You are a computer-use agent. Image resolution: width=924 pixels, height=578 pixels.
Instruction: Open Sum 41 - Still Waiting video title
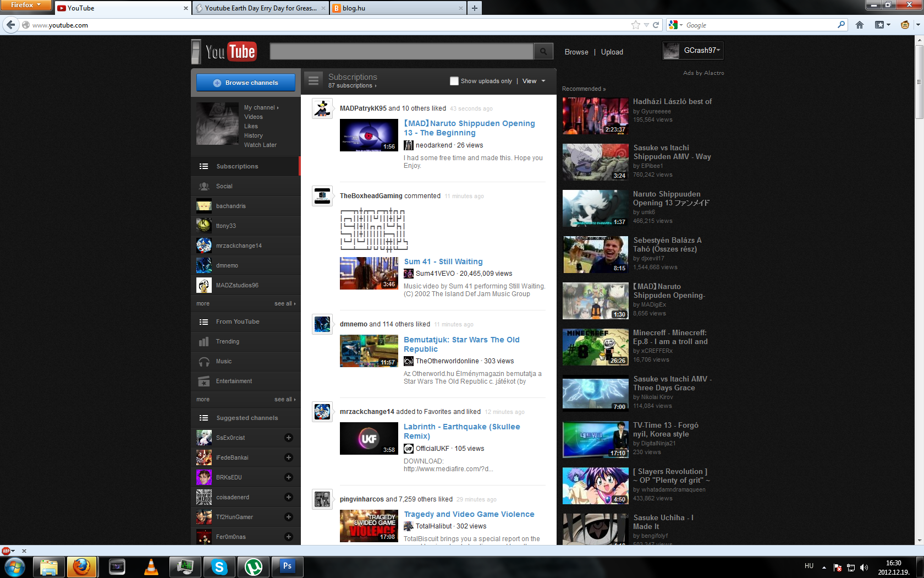coord(443,261)
